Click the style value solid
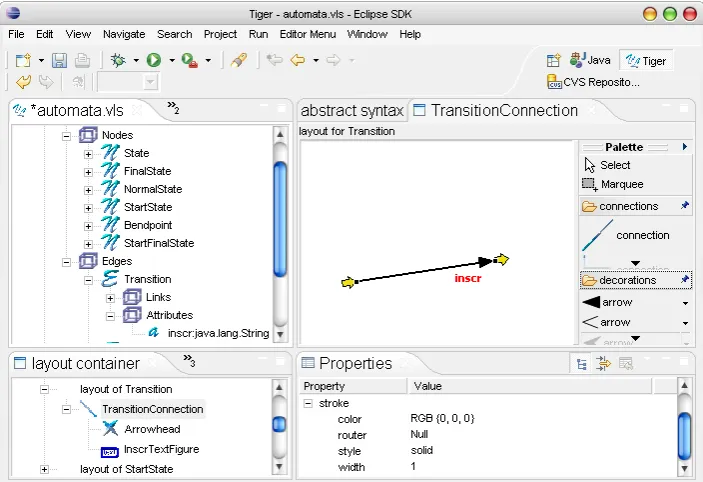The height and width of the screenshot is (482, 703). click(421, 450)
